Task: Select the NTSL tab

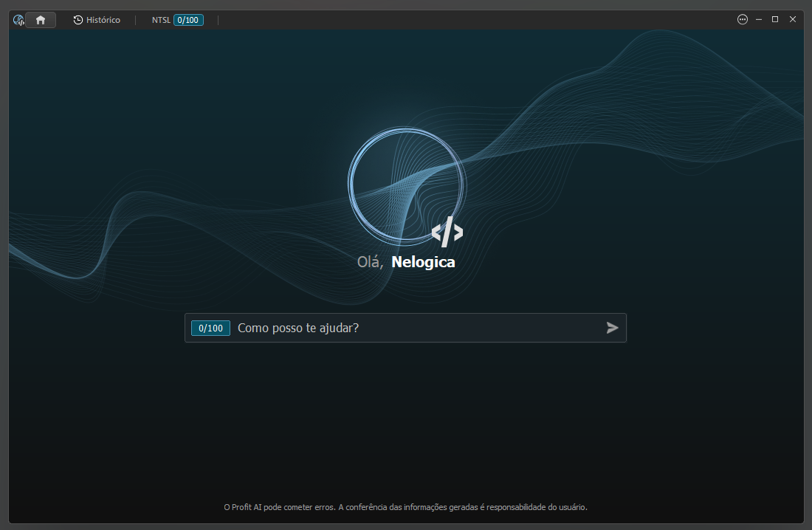Action: point(161,20)
